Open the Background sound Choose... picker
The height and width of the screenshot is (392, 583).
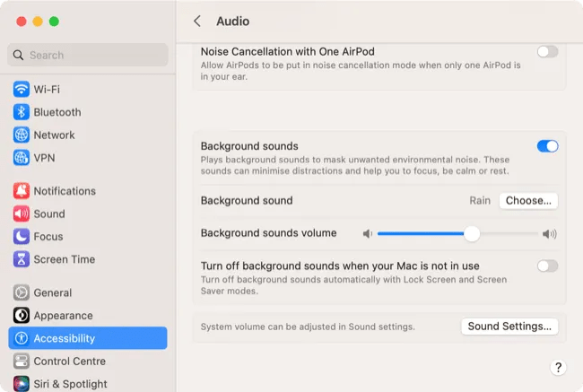pyautogui.click(x=528, y=201)
